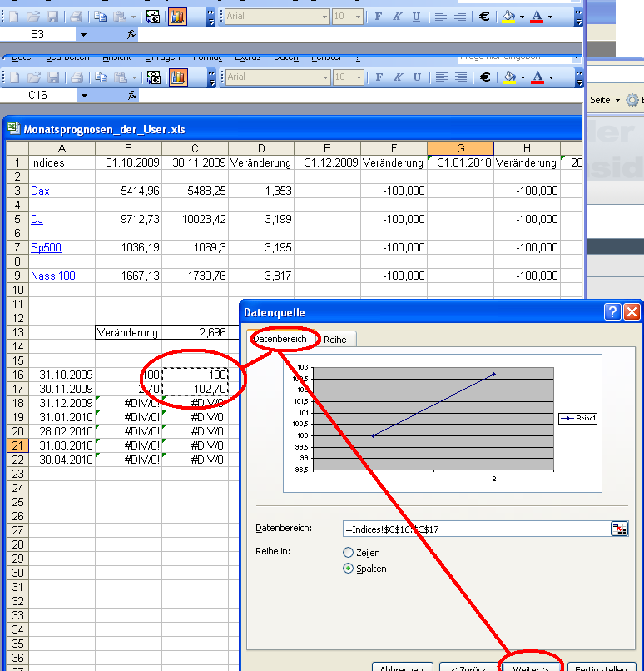Open Sp500 hyperlink in cell A7
The width and height of the screenshot is (644, 671).
coord(46,247)
